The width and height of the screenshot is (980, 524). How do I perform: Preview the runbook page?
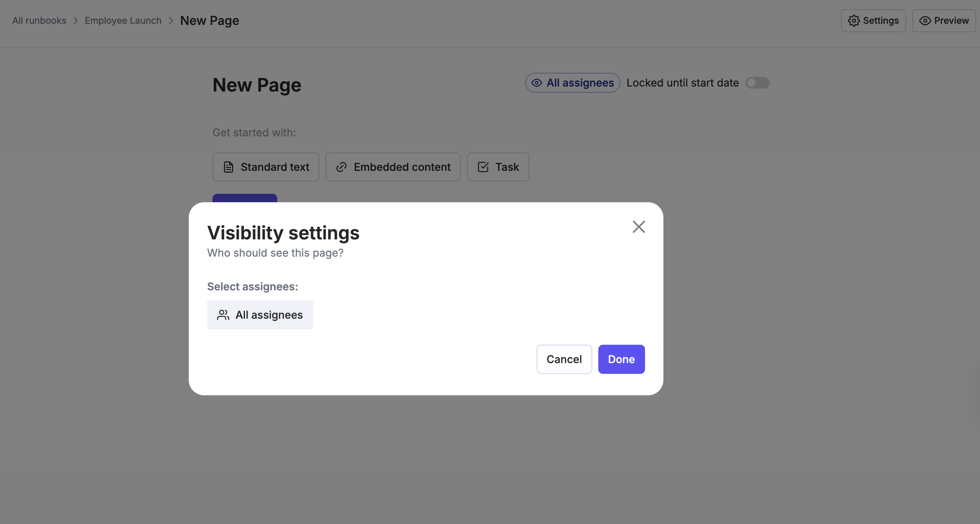tap(944, 21)
